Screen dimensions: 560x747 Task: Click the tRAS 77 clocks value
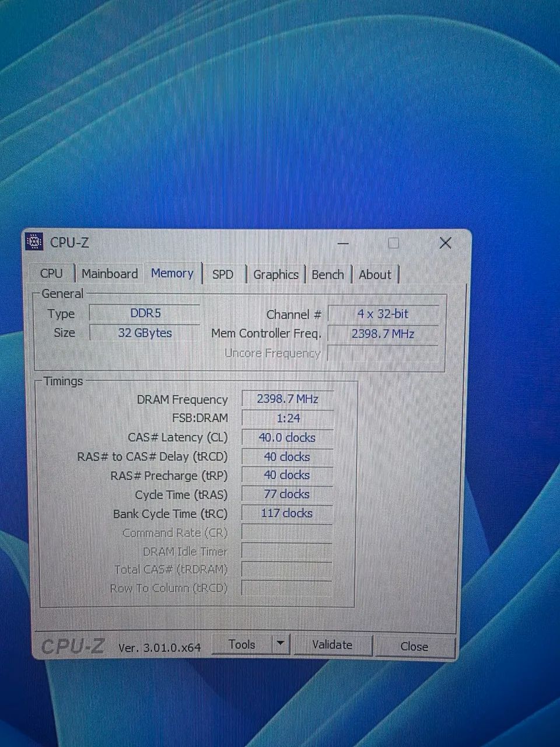288,494
